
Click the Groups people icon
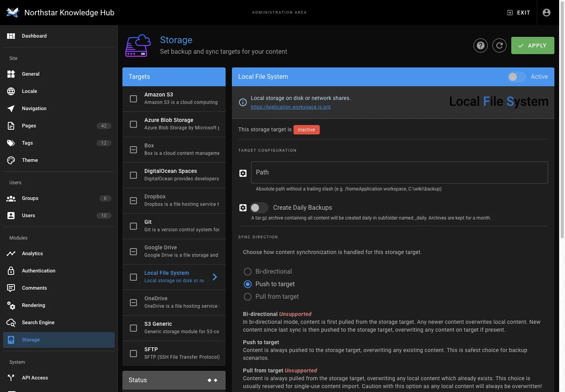point(11,198)
